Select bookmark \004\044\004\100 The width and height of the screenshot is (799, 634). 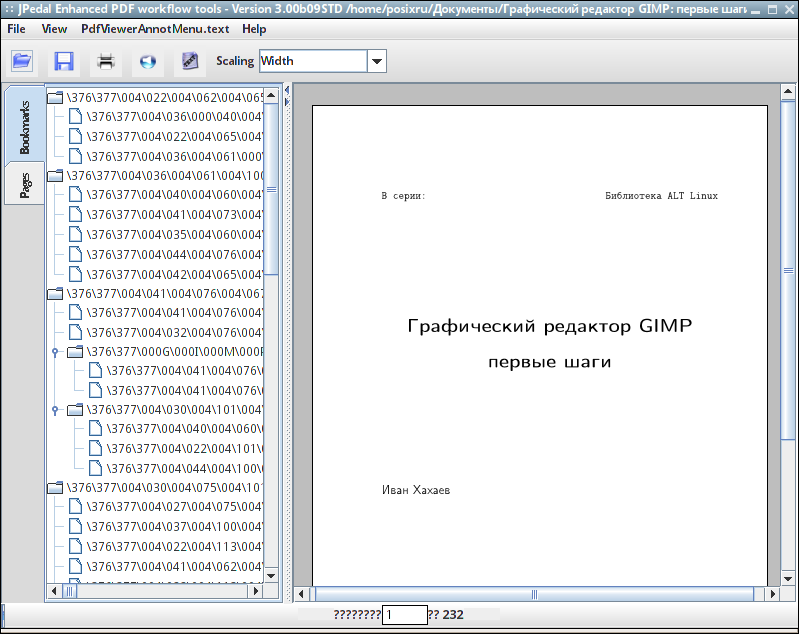[184, 468]
